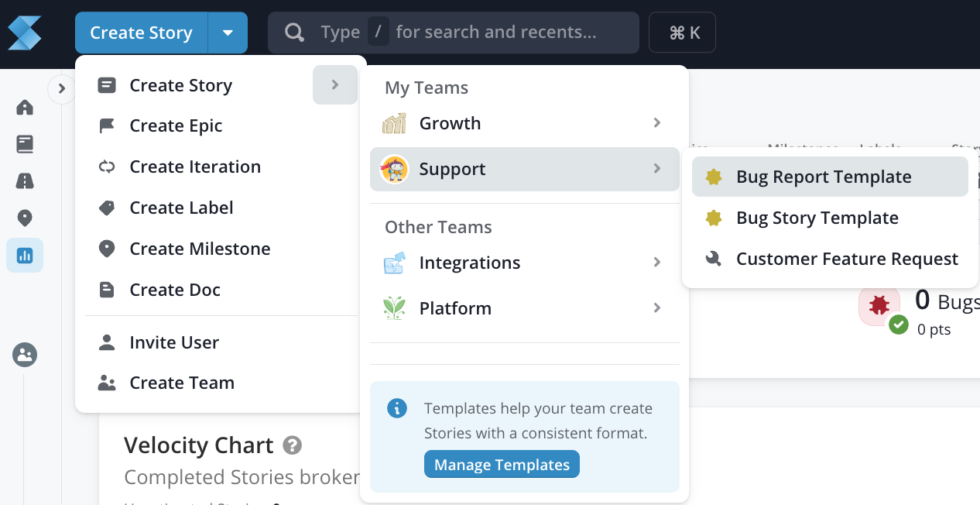The height and width of the screenshot is (505, 980).
Task: Click the teams people icon in sidebar
Action: point(25,355)
